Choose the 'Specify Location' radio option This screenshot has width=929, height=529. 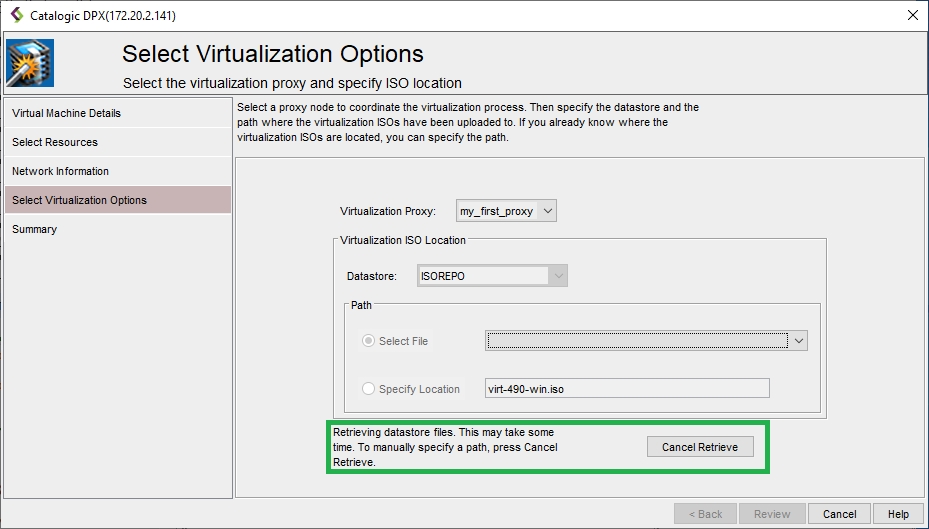click(369, 389)
